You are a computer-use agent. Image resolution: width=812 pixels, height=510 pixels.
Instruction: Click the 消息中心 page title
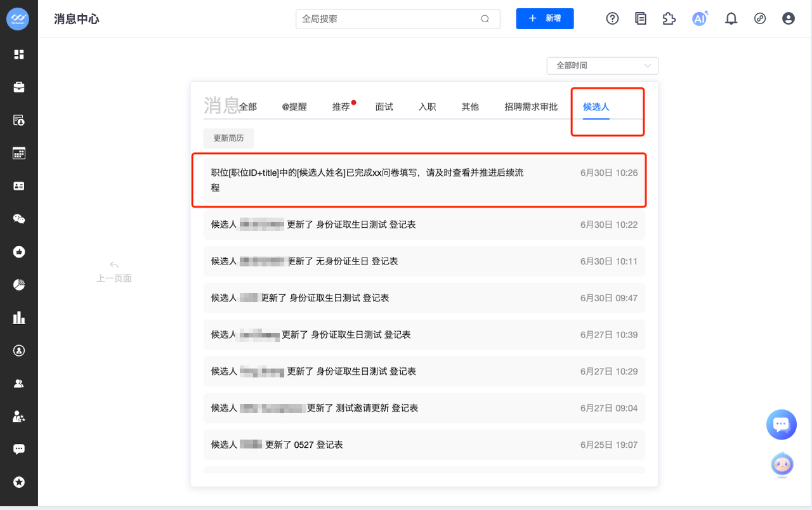pos(77,19)
